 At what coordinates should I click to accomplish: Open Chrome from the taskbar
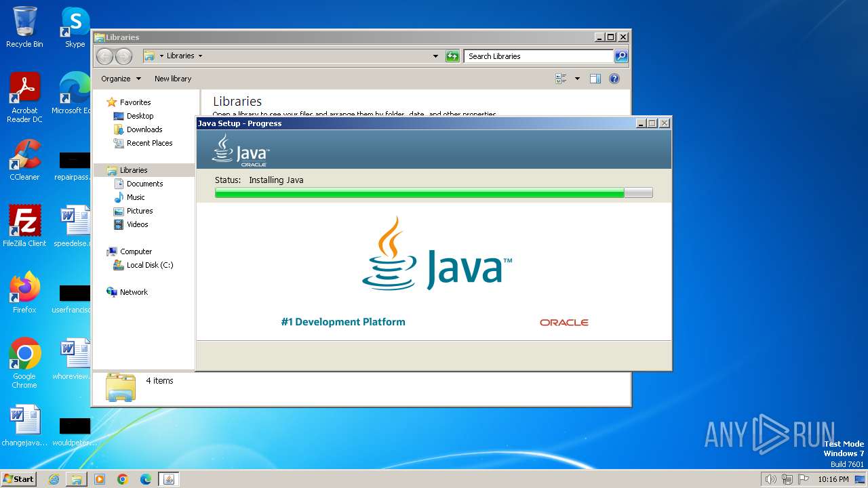pyautogui.click(x=123, y=479)
